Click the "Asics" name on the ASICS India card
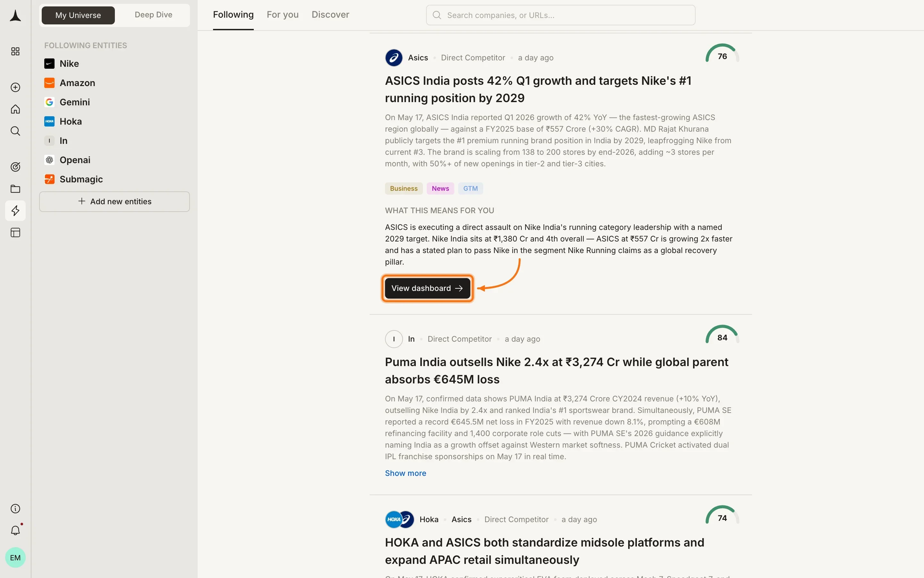Screen dimensions: 924x578 (x=418, y=58)
